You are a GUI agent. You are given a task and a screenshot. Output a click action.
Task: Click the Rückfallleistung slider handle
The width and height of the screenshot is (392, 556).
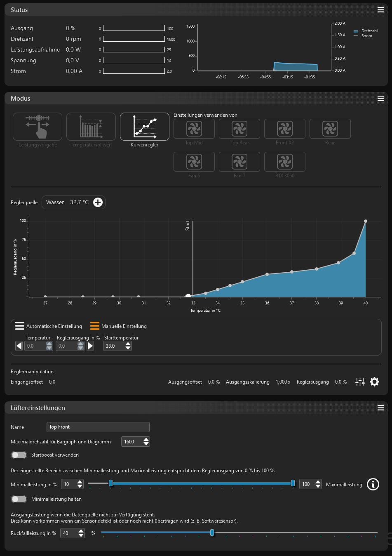pos(212,532)
